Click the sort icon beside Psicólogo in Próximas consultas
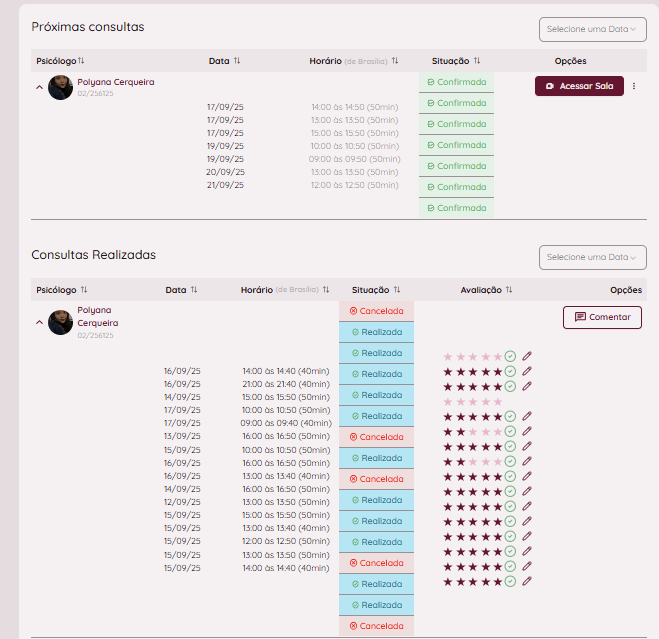Screen dimensions: 659x639 point(81,61)
